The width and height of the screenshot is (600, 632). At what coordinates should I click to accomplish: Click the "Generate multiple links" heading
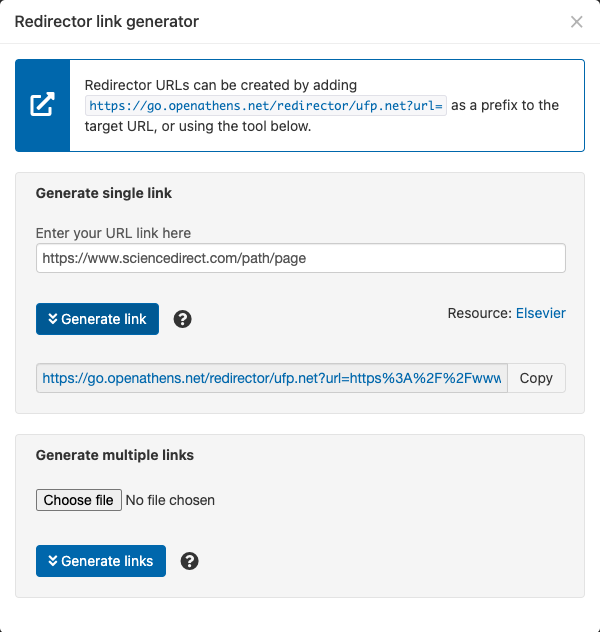pos(115,455)
